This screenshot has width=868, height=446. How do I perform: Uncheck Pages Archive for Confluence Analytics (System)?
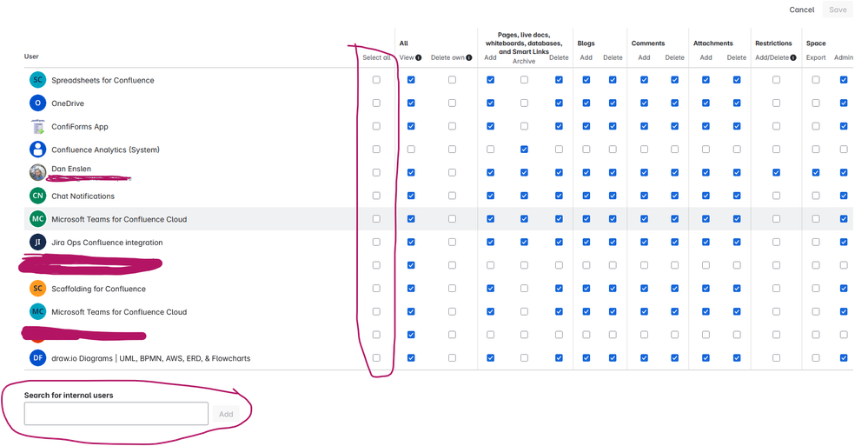pyautogui.click(x=524, y=150)
